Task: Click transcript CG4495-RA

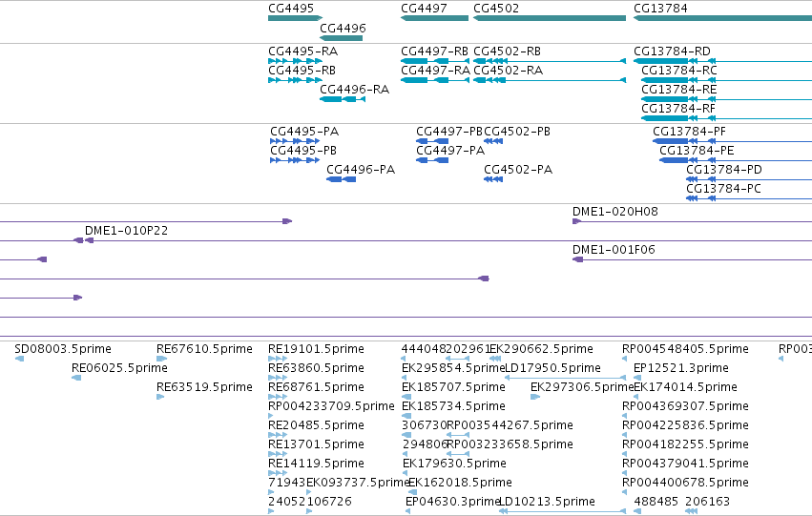Action: (302, 52)
